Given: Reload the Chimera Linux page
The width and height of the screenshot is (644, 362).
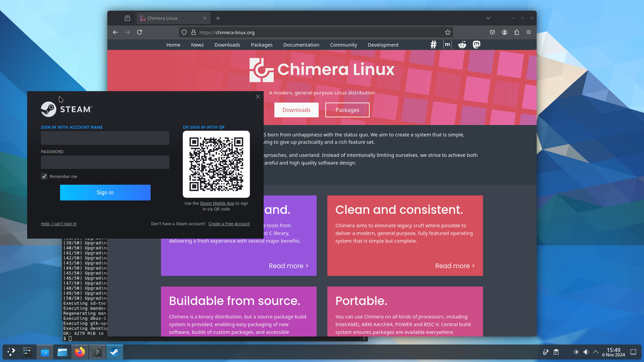Looking at the screenshot, I should [x=140, y=32].
